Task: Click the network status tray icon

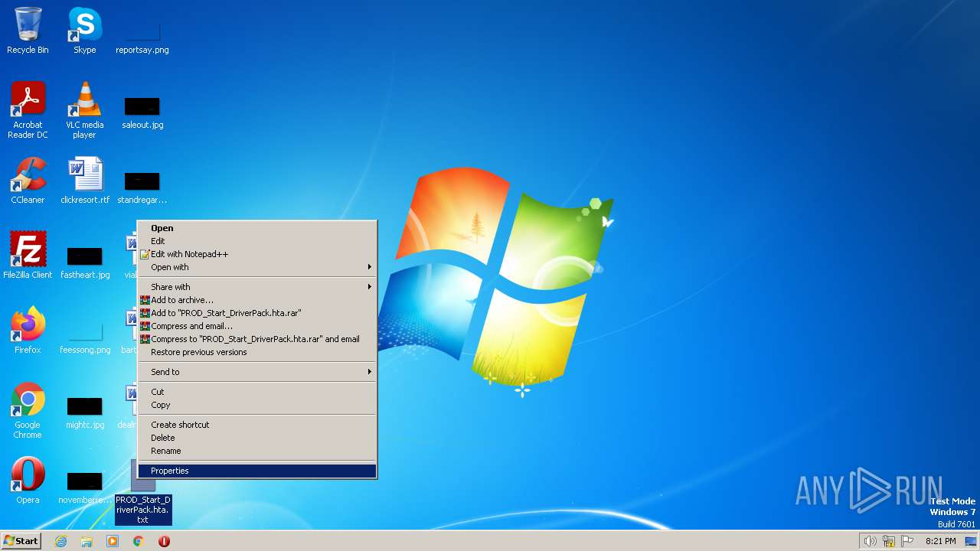Action: (x=889, y=541)
